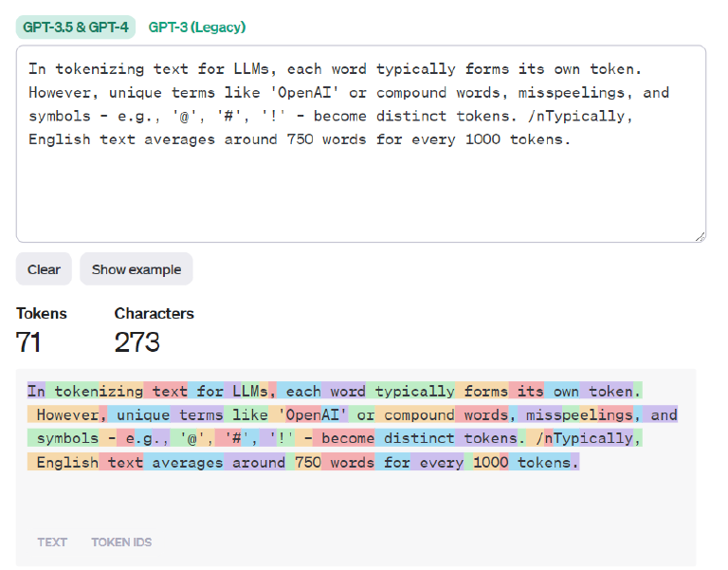The width and height of the screenshot is (728, 570).
Task: Click the highlighted '@' symbol token
Action: (x=193, y=439)
